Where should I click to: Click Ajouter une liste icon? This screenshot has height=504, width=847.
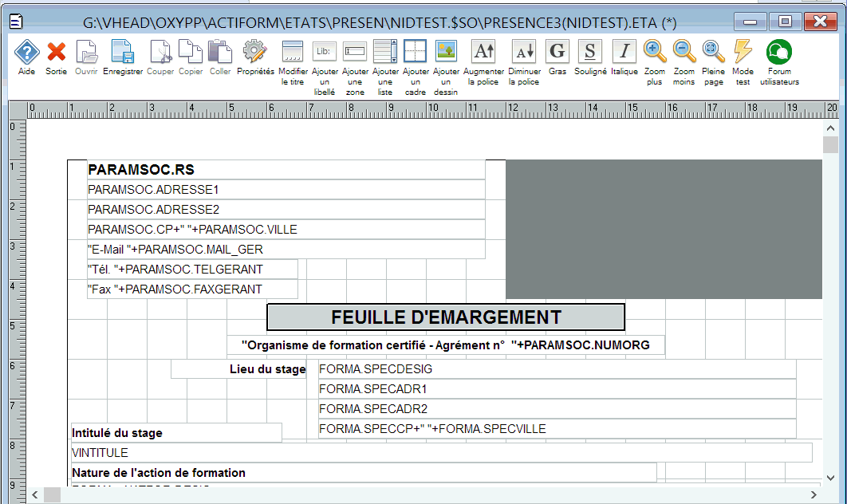(385, 52)
